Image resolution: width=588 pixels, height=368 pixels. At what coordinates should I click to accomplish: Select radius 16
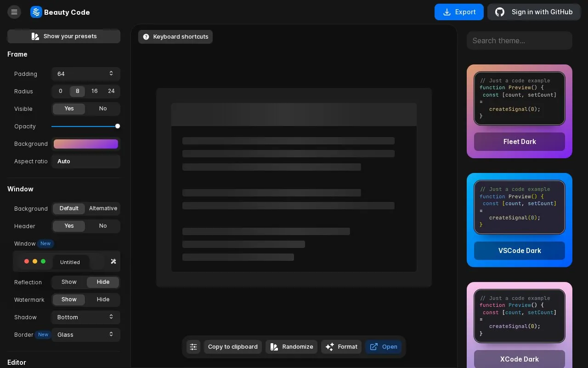click(x=94, y=91)
